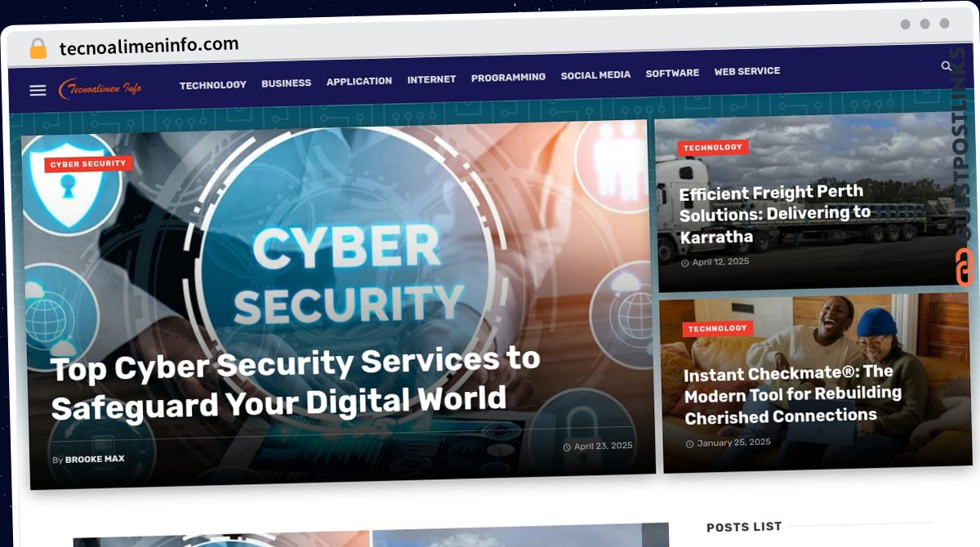
Task: Click Technology tag on the freight post
Action: coord(713,148)
